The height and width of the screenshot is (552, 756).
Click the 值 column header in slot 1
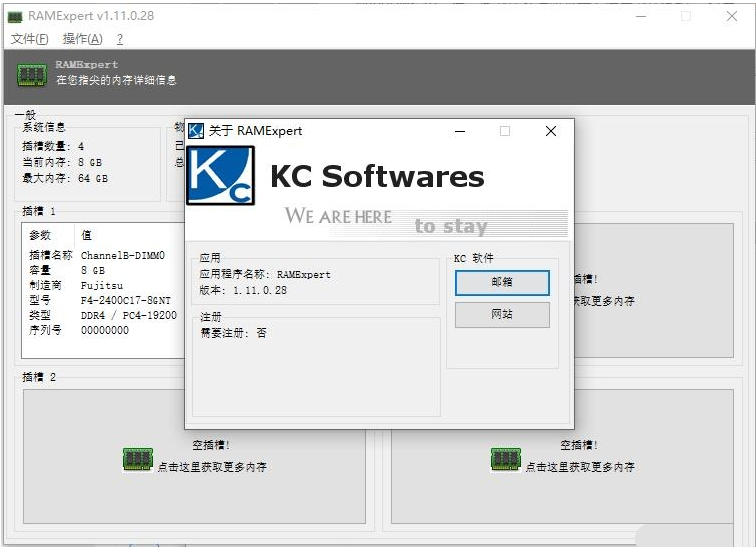[86, 235]
